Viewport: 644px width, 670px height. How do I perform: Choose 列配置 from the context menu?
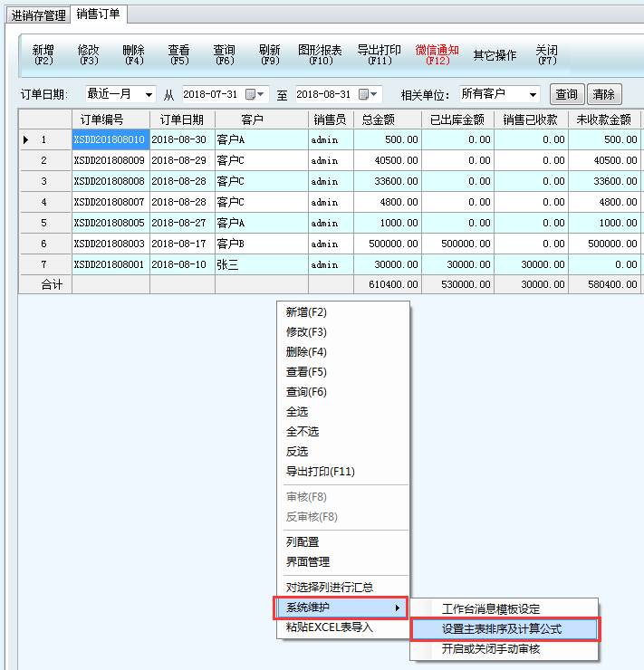[303, 541]
